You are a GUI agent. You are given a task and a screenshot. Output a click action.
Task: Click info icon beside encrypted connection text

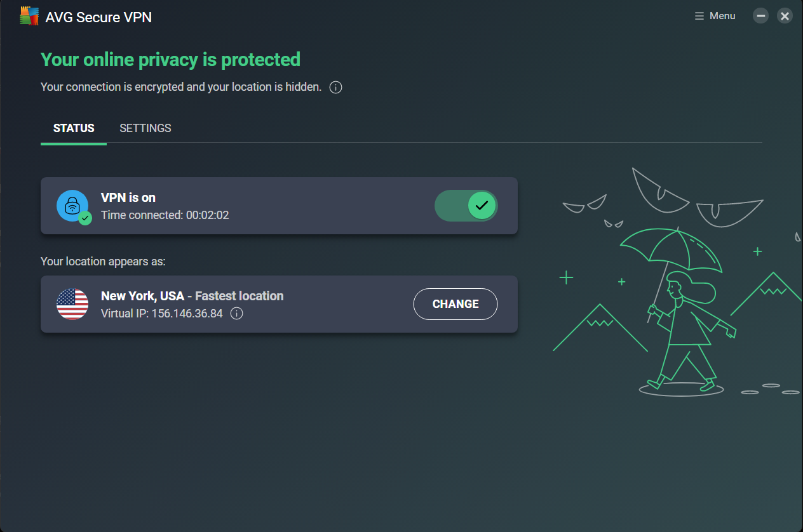[x=336, y=88]
